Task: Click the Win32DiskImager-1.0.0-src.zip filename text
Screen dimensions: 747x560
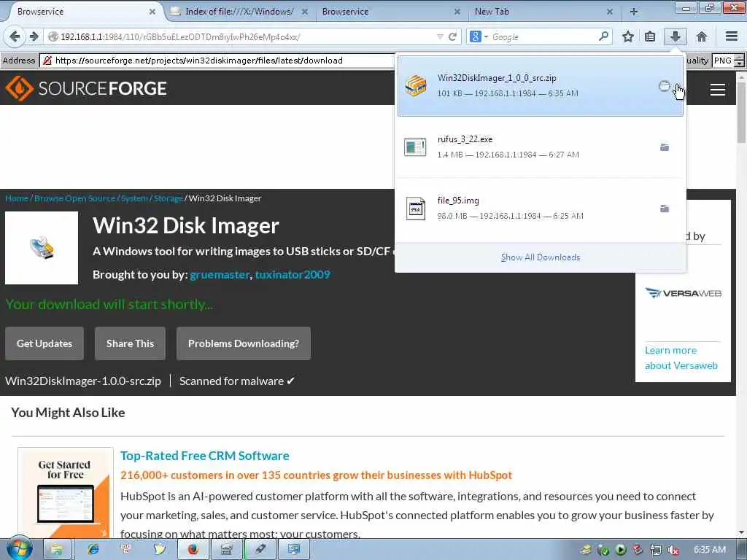Action: pyautogui.click(x=83, y=381)
